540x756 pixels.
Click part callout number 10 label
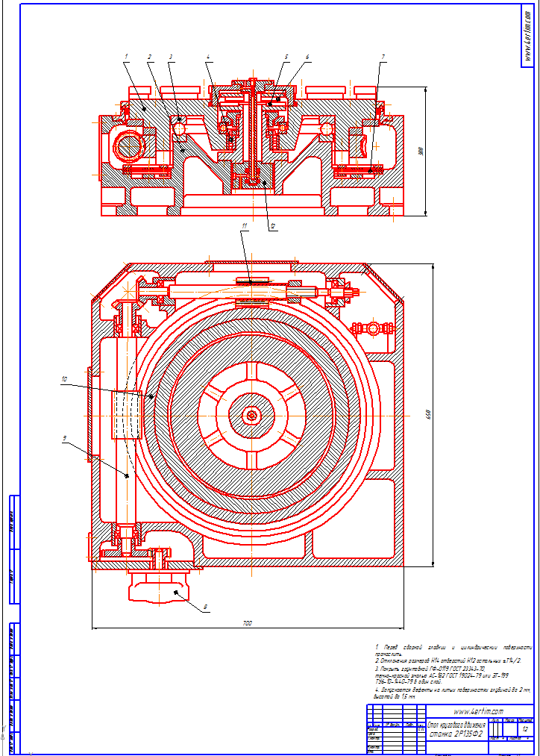click(64, 379)
